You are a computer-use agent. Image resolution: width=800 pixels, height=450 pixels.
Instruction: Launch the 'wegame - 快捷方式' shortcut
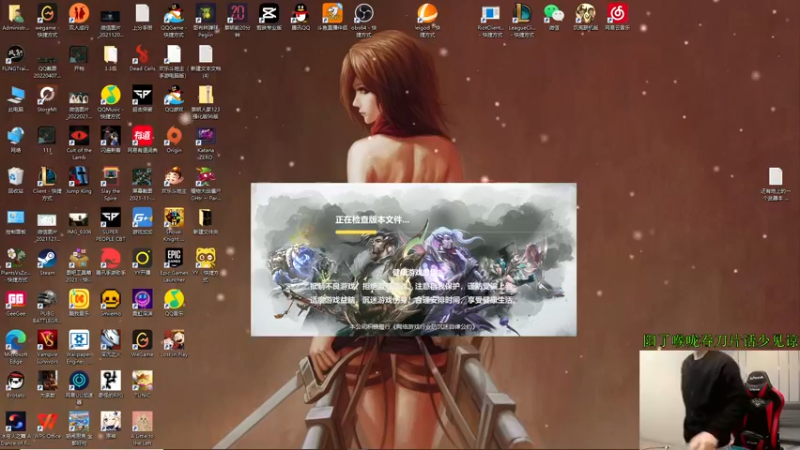(47, 14)
